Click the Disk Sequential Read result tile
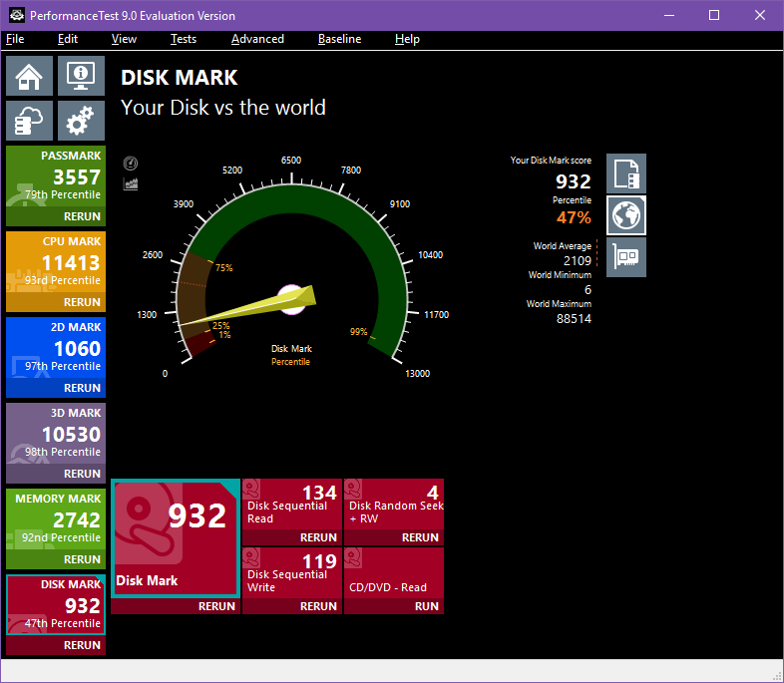Screen dimensions: 784x683 [291, 504]
